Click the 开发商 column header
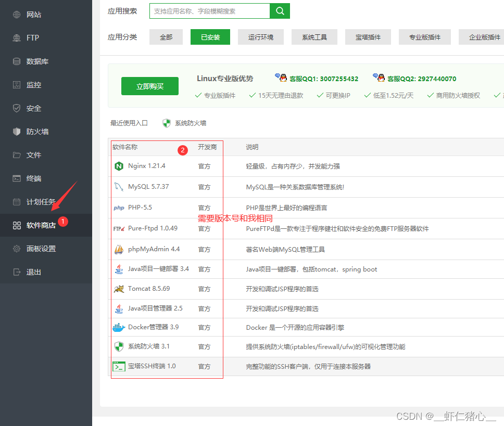Viewport: 504px width, 426px height. pos(207,147)
